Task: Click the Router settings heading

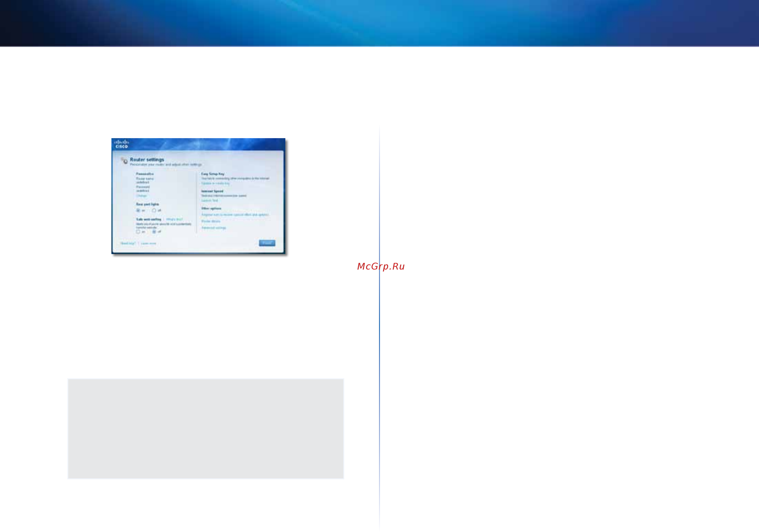Action: coord(147,160)
